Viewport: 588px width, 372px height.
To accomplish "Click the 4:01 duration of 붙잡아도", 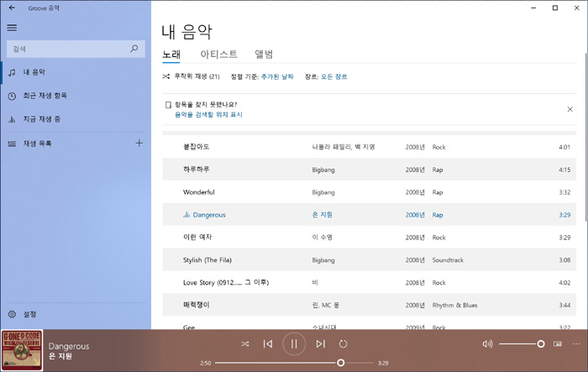I will 564,147.
